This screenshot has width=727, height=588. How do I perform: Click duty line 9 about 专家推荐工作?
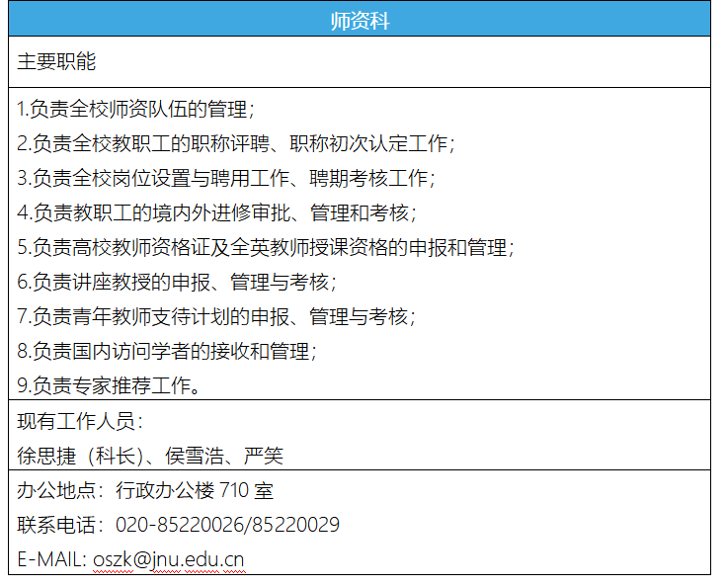(x=110, y=385)
